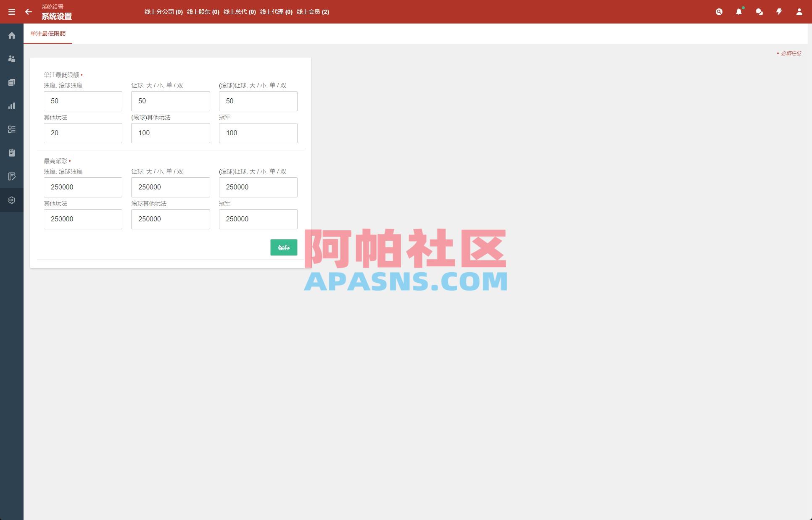This screenshot has height=520, width=812.
Task: Toggle the hamburger menu icon
Action: coord(12,12)
